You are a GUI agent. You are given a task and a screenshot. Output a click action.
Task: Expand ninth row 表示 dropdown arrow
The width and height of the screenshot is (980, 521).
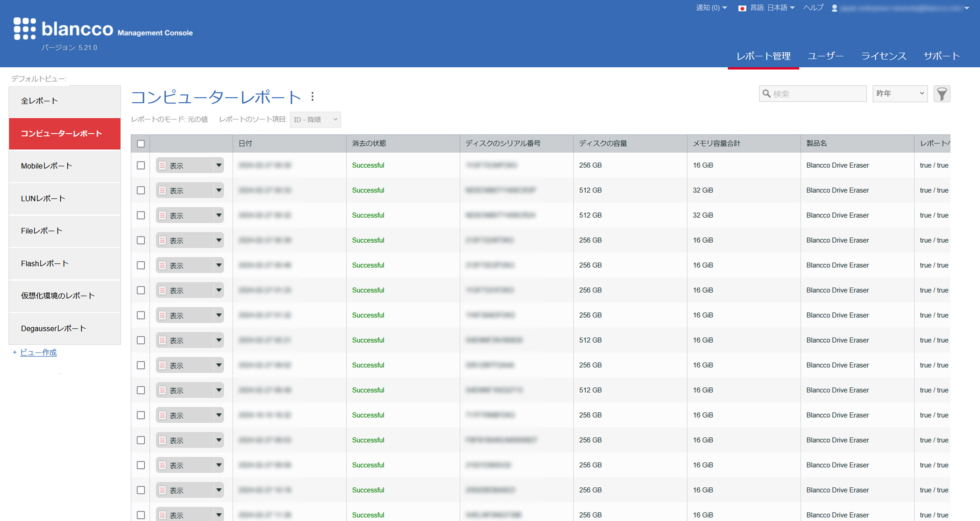(219, 365)
